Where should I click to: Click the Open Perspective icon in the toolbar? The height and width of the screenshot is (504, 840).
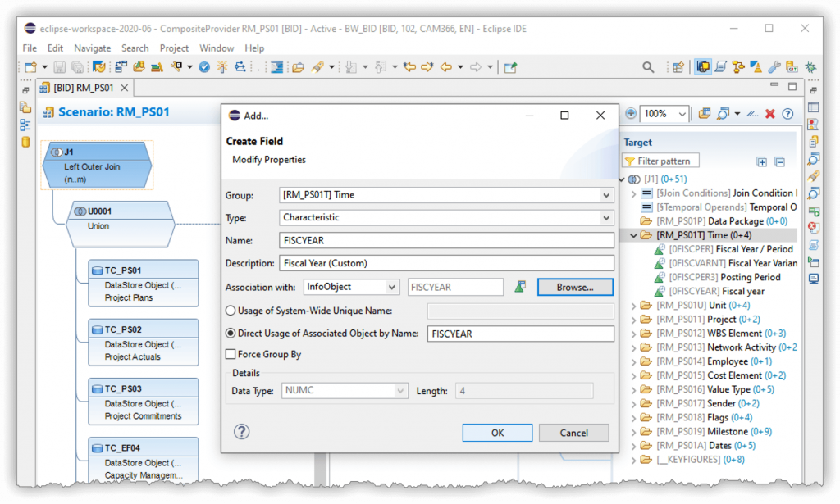678,67
